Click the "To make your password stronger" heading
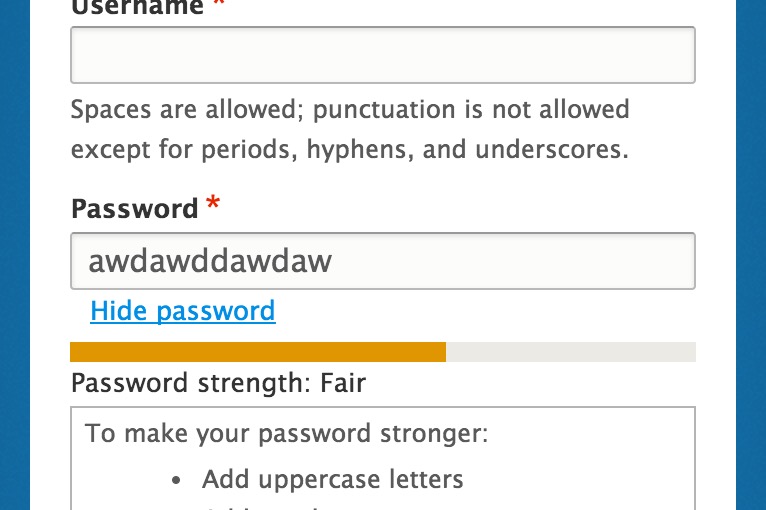 click(286, 434)
